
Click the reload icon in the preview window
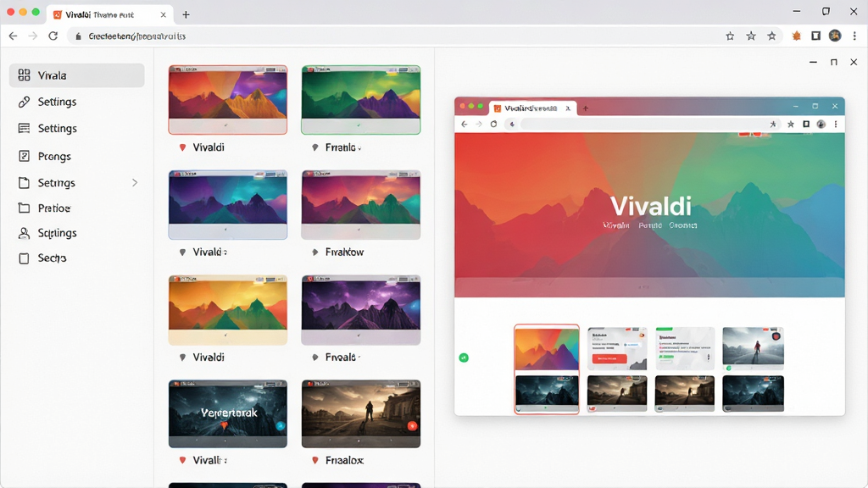494,125
